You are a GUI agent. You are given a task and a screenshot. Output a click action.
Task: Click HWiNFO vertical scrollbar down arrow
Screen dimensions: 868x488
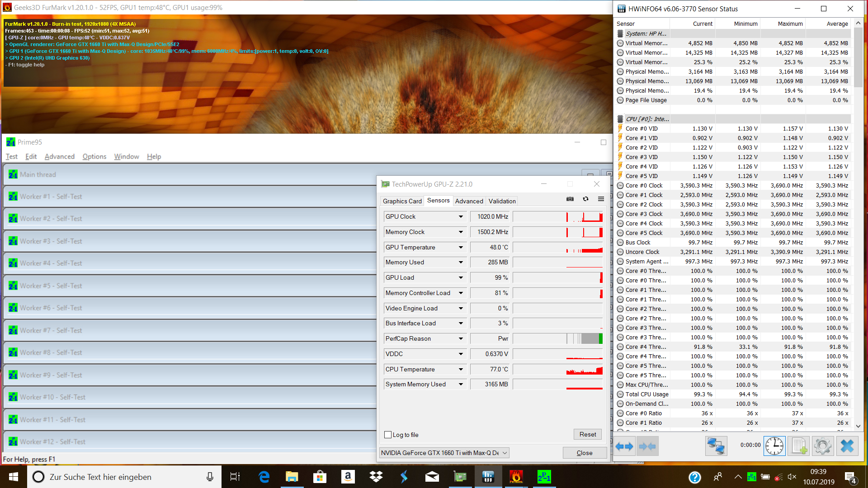click(858, 426)
